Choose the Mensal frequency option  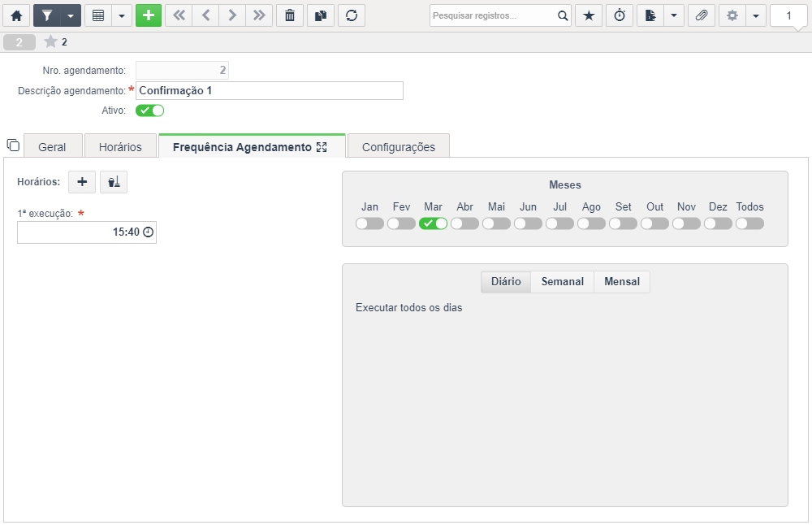(622, 281)
